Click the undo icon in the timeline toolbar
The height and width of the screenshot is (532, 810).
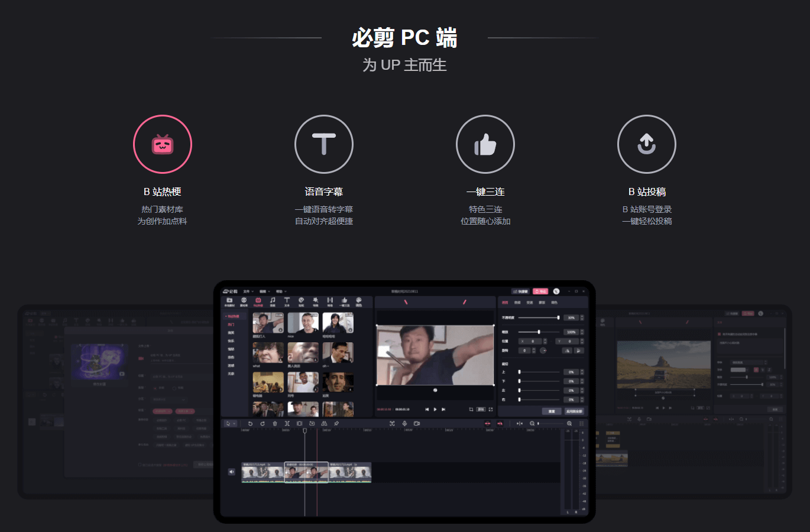pyautogui.click(x=251, y=423)
